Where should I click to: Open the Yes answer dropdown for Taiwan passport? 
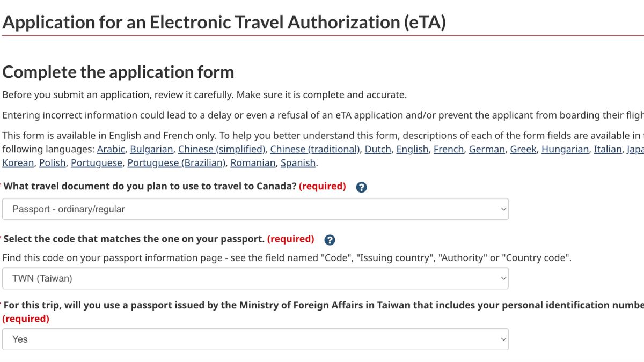255,339
